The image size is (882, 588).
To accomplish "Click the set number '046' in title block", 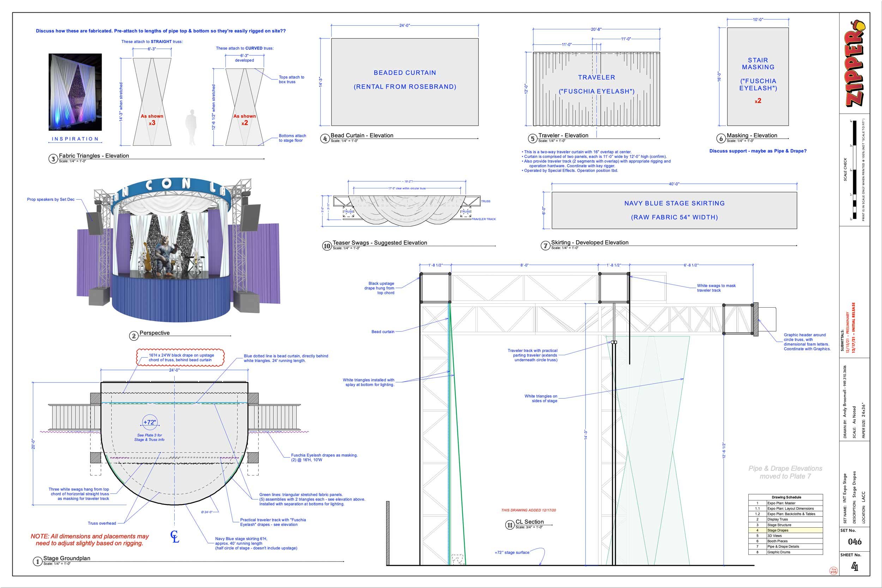I will click(854, 541).
